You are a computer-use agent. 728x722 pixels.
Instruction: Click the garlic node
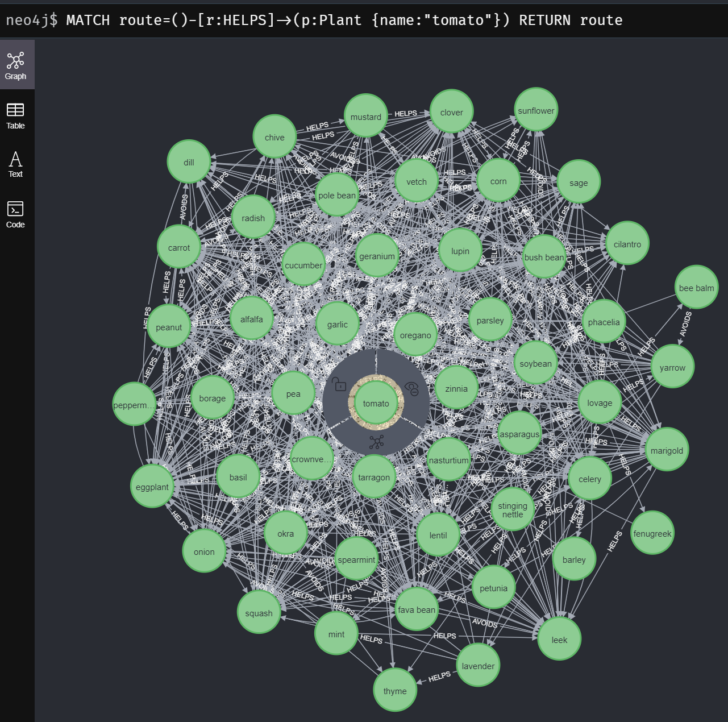[338, 325]
